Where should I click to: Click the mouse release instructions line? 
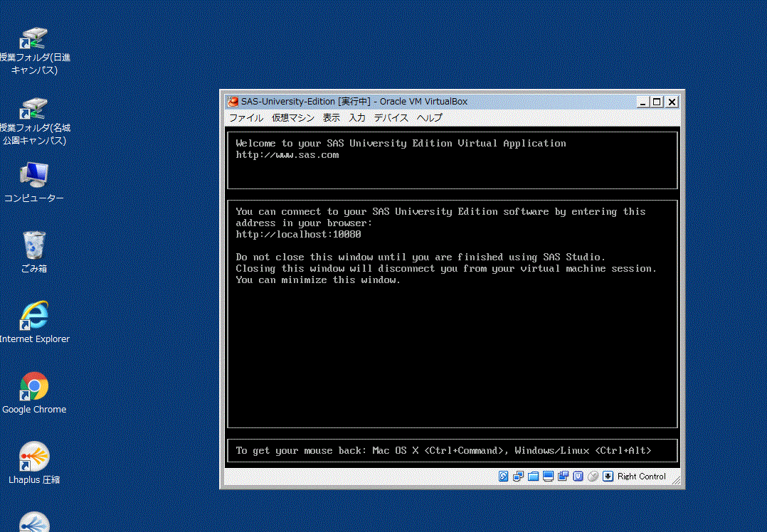pos(443,451)
